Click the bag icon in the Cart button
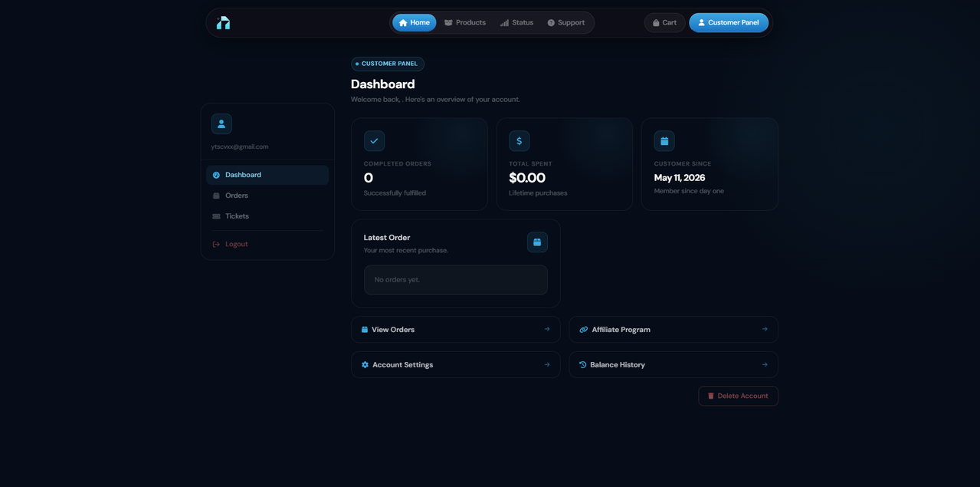 tap(656, 23)
